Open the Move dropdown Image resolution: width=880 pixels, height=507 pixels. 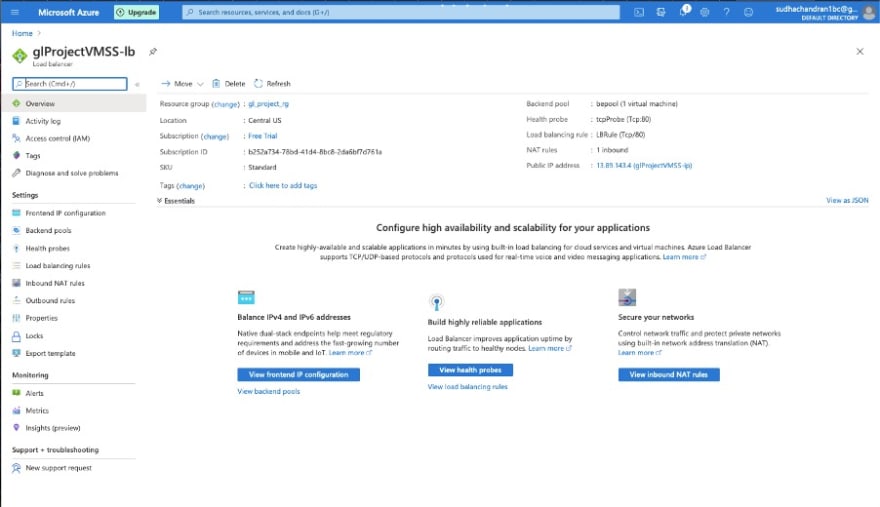182,84
